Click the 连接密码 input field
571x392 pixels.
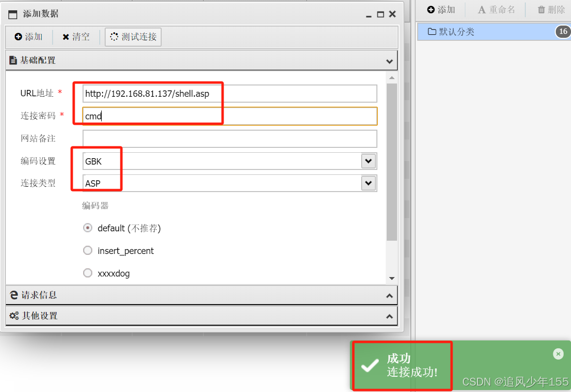coord(230,116)
